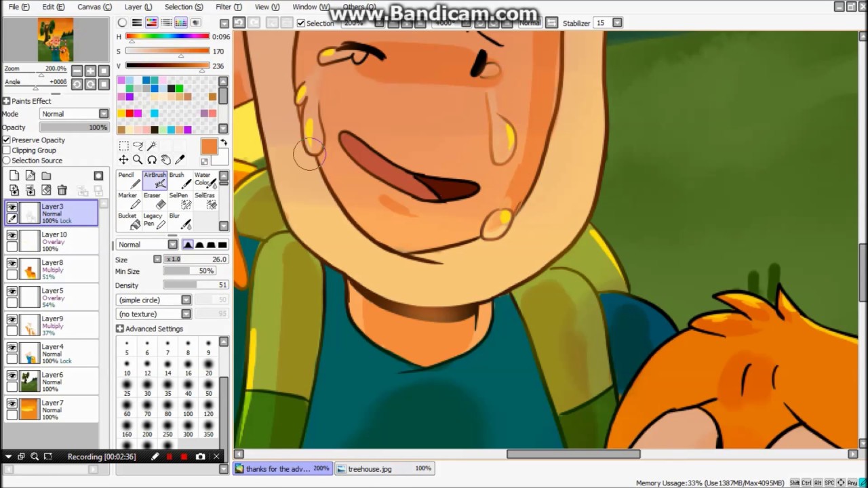Image resolution: width=868 pixels, height=488 pixels.
Task: Select the Eyedropper color picker tool
Action: (x=180, y=160)
